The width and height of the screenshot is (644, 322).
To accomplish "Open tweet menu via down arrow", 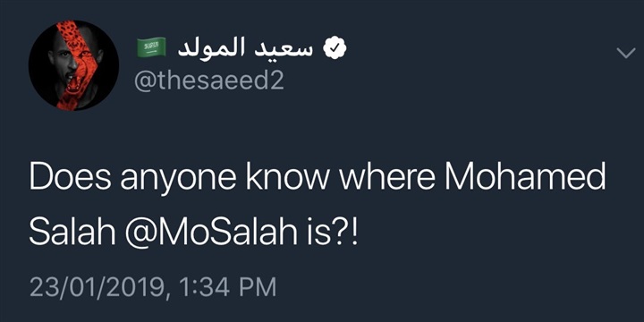I will point(626,53).
